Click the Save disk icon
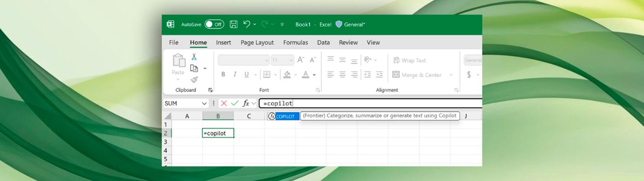Viewport: 644px width, 181px height. tap(233, 24)
